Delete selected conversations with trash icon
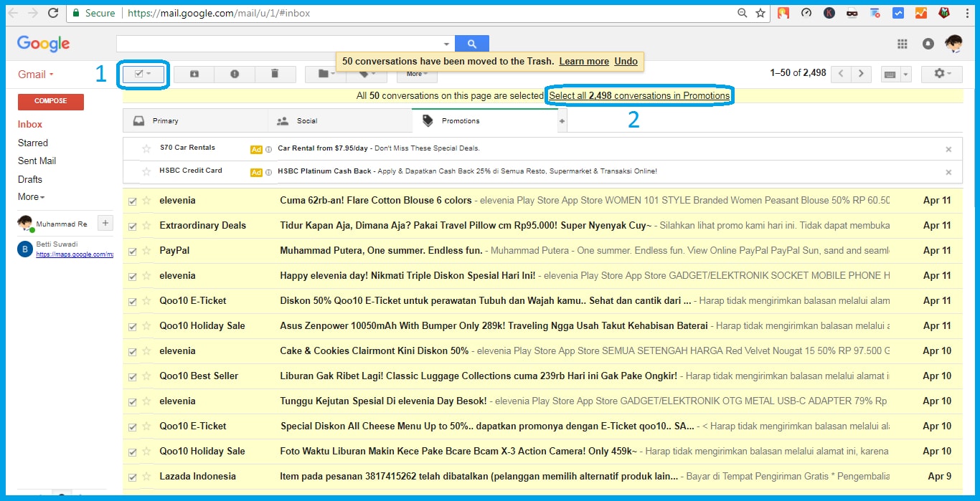Viewport: 980px width, 501px height. coord(275,74)
